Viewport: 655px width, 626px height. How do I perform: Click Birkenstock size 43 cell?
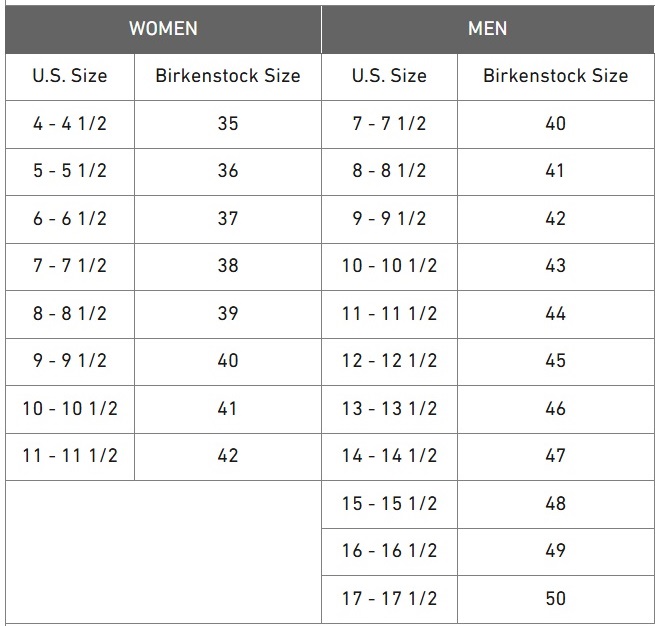555,266
